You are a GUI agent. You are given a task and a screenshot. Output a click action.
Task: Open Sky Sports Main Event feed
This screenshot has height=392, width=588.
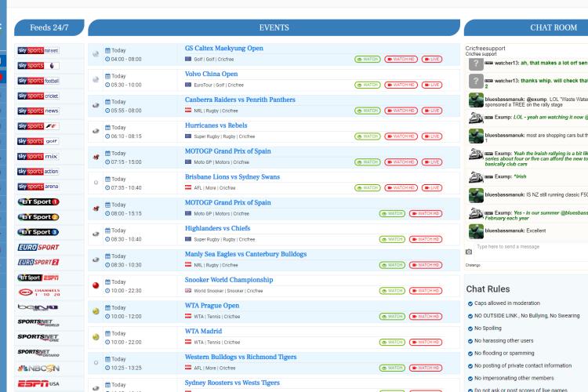38,51
